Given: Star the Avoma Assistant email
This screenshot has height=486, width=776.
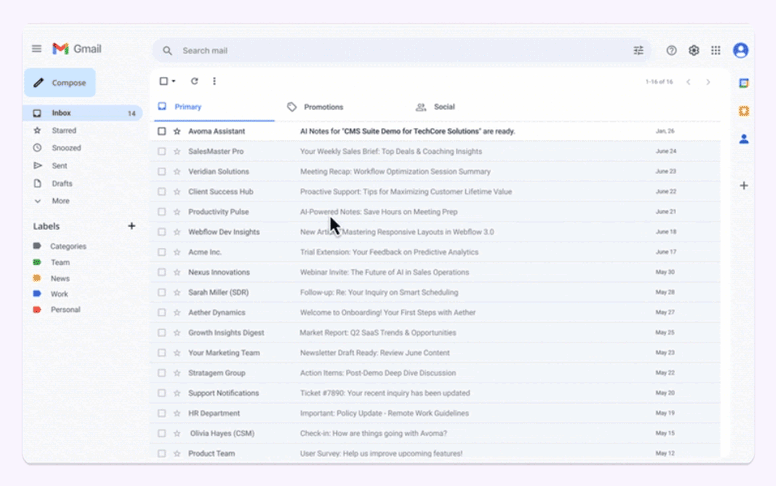Looking at the screenshot, I should coord(177,131).
